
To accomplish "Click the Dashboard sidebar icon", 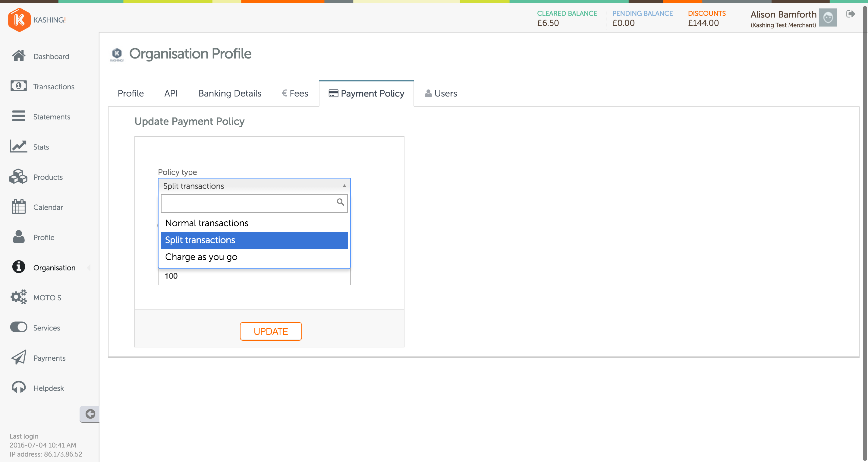I will click(19, 56).
